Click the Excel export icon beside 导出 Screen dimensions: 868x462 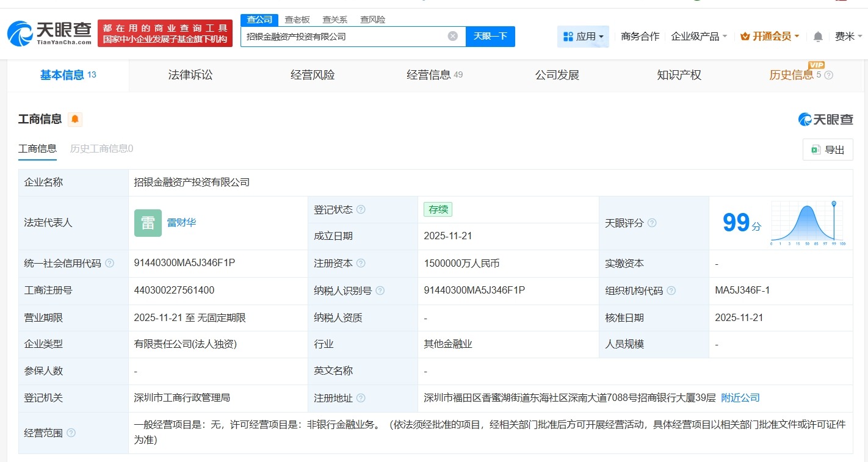click(816, 150)
